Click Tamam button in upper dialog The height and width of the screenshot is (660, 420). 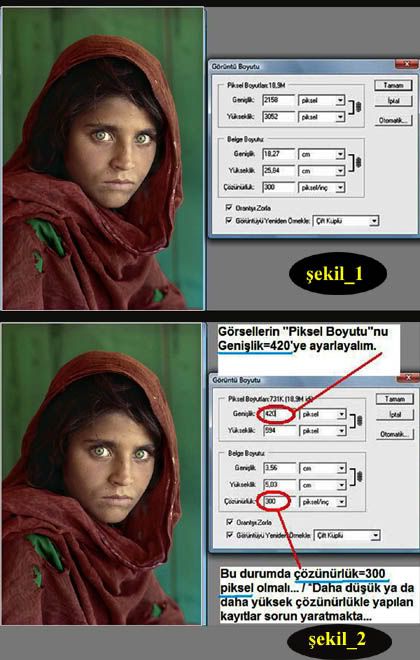pos(393,85)
